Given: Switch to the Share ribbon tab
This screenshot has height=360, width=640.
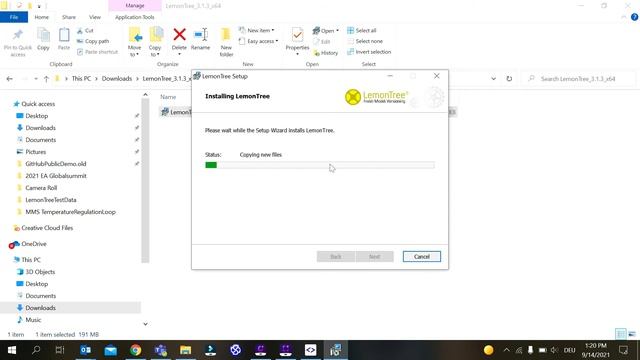Looking at the screenshot, I should [x=69, y=17].
